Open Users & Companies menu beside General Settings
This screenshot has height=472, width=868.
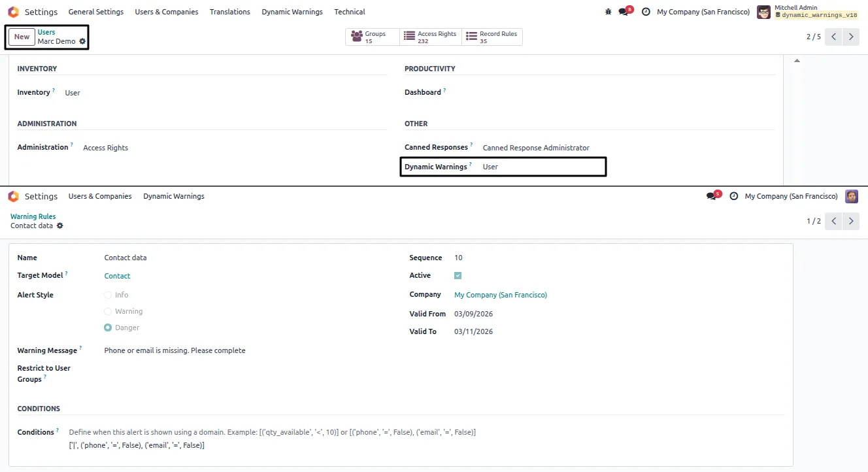pos(167,12)
